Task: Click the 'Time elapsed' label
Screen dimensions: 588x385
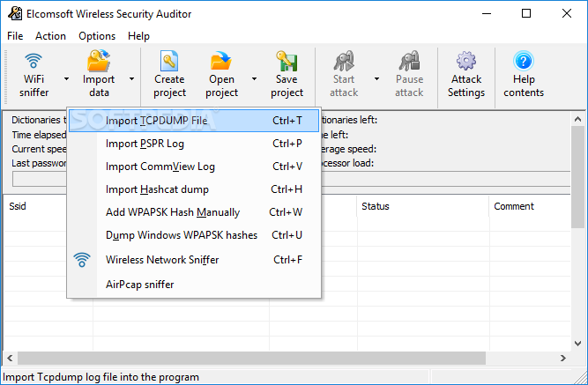Action: (39, 135)
